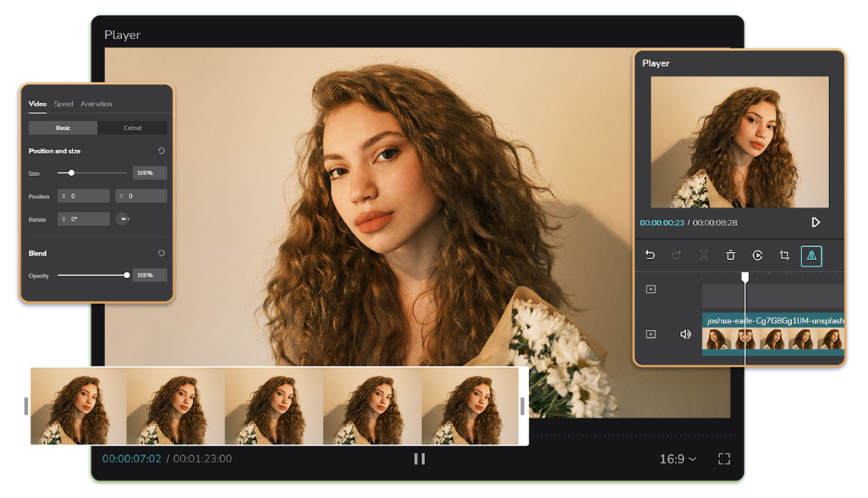868x498 pixels.
Task: Click the undo arrow icon
Action: coord(650,255)
